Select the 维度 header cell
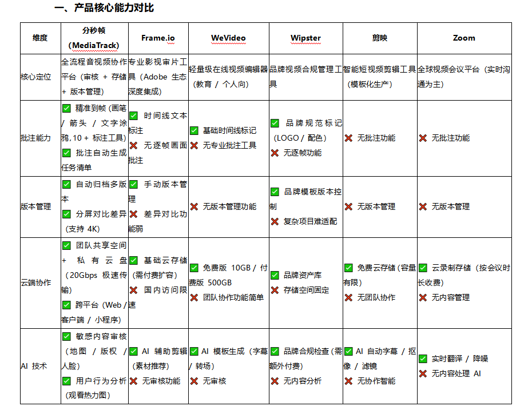Screen dimensions: 532x410 point(41,38)
